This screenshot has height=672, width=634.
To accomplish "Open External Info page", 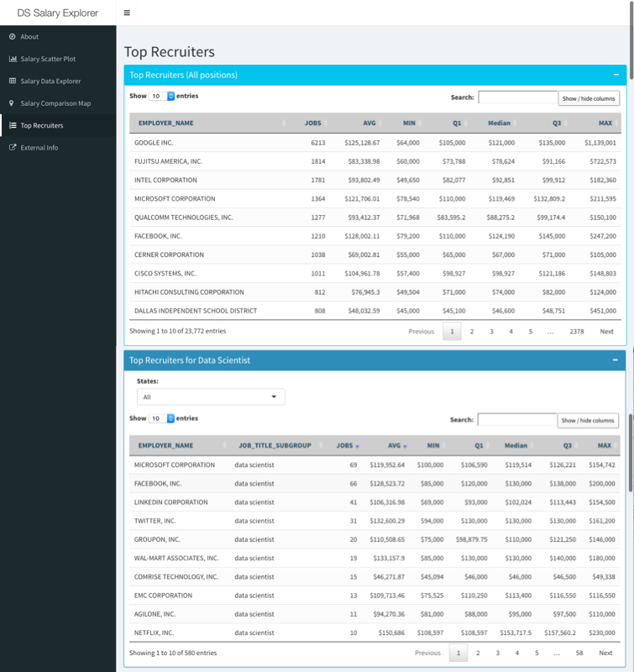I will [39, 148].
